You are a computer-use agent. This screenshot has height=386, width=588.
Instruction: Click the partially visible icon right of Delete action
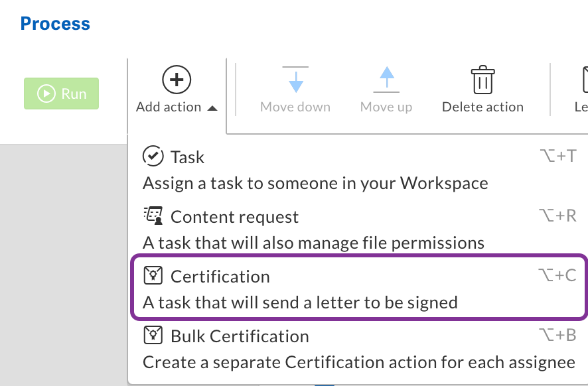pos(584,80)
